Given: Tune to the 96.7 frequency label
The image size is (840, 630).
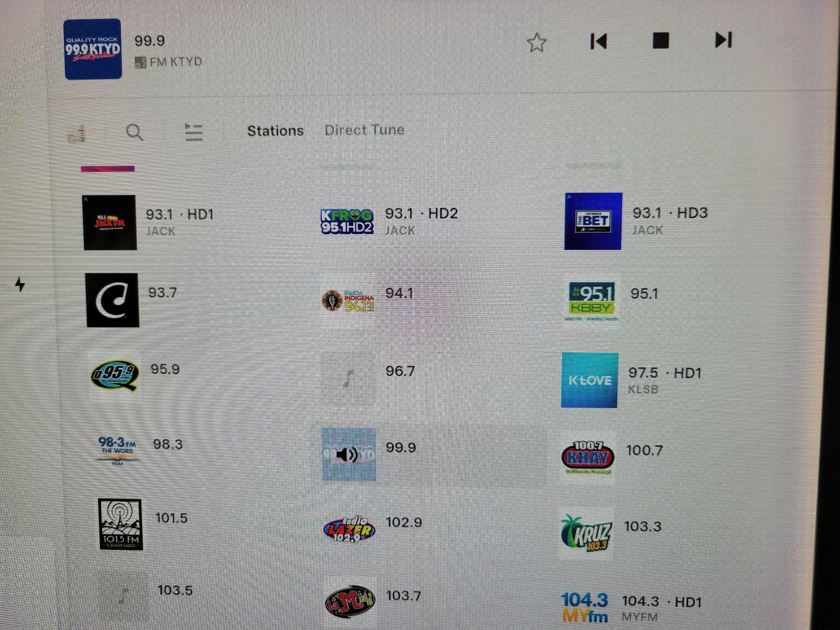Looking at the screenshot, I should 400,371.
